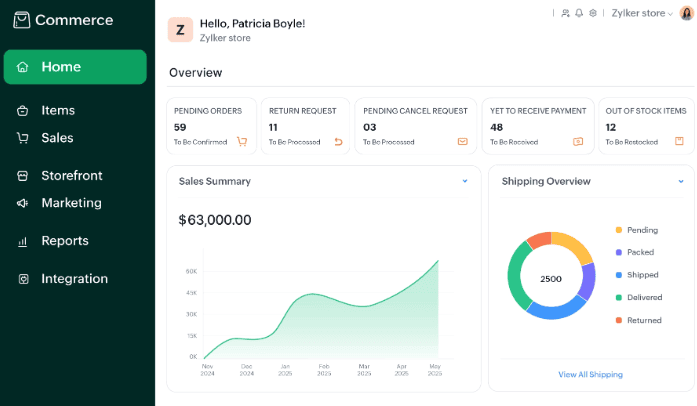Viewport: 697px width, 406px height.
Task: Toggle the Packed legend item in Shipping Overview
Action: click(640, 252)
